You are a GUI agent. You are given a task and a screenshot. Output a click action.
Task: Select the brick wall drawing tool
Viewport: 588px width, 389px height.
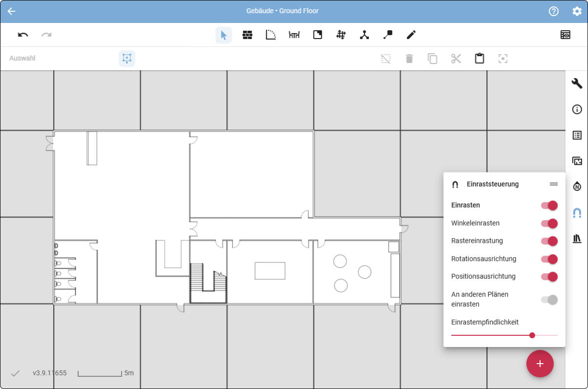pos(247,35)
